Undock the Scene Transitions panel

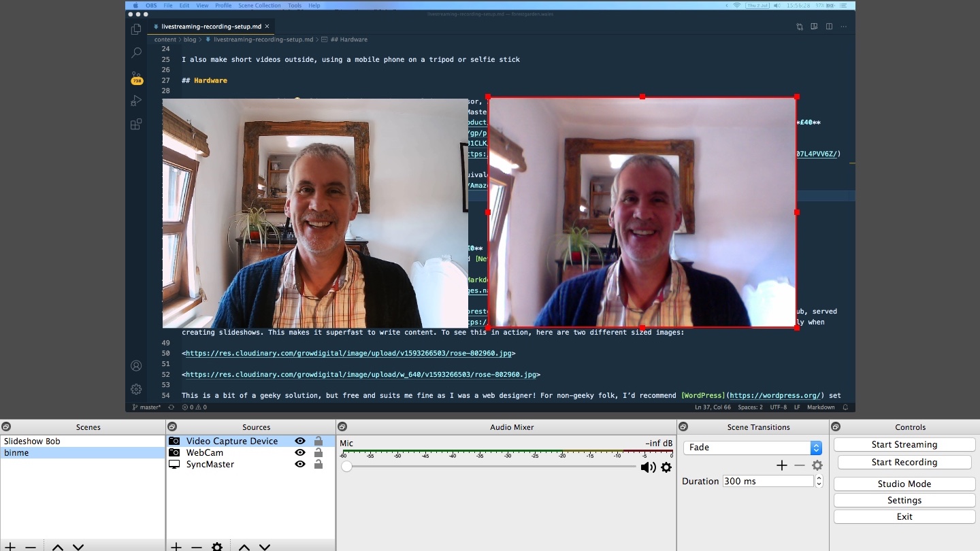[x=683, y=427]
